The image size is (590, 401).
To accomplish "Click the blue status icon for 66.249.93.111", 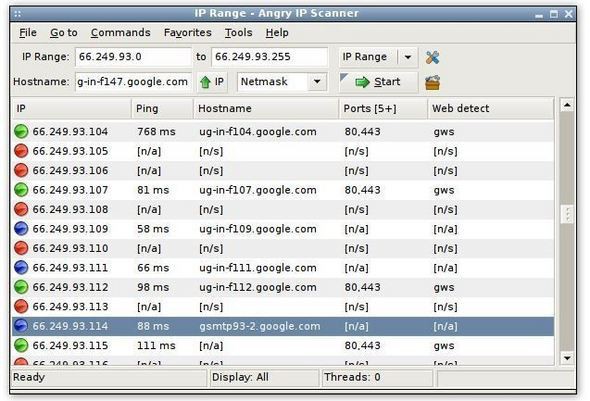I will point(21,267).
